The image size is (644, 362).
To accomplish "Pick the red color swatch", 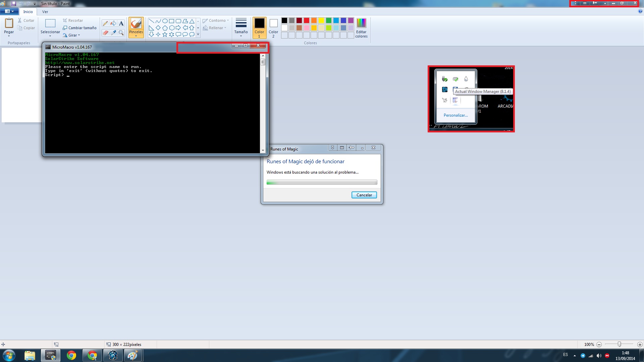I will pos(306,20).
